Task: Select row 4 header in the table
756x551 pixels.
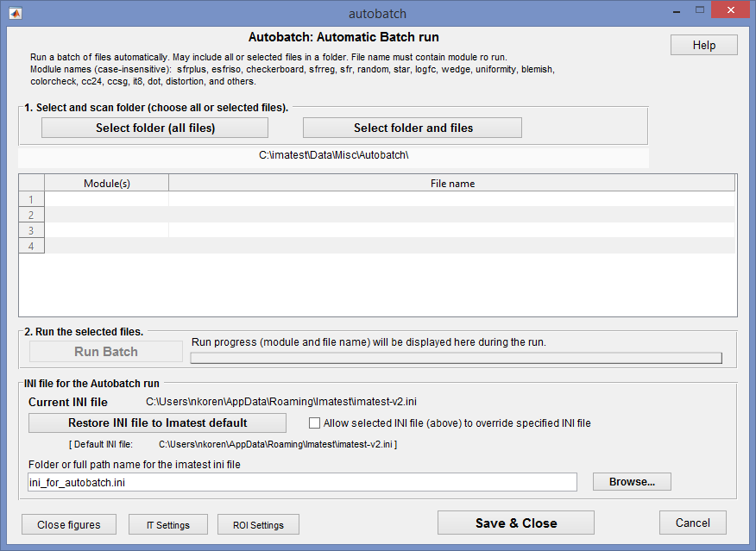Action: click(x=31, y=246)
